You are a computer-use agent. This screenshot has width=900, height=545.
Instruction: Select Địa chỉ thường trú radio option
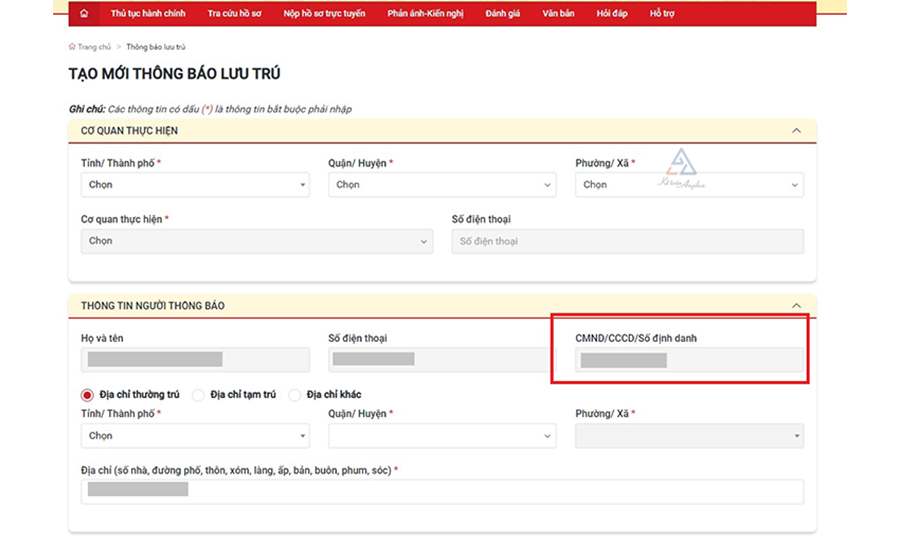click(x=87, y=395)
